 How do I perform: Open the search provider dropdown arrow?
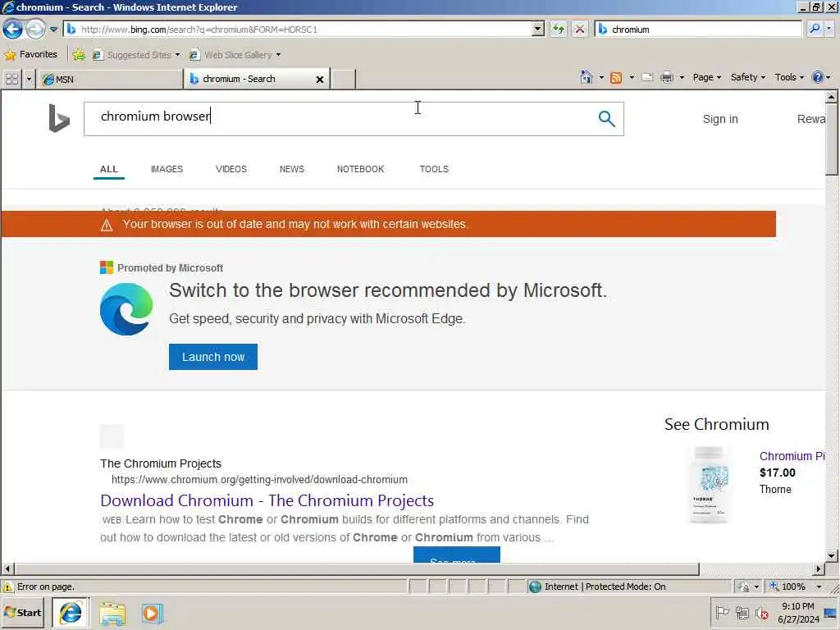tap(829, 29)
